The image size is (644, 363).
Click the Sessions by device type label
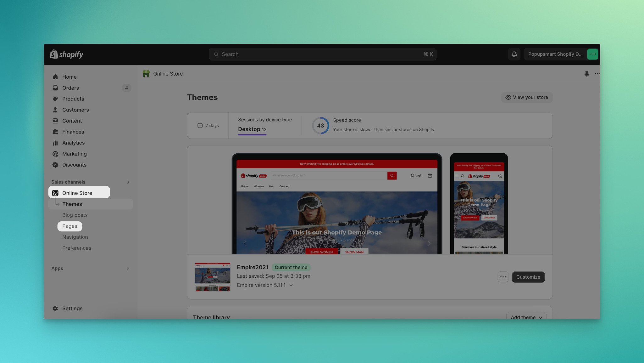pos(265,120)
